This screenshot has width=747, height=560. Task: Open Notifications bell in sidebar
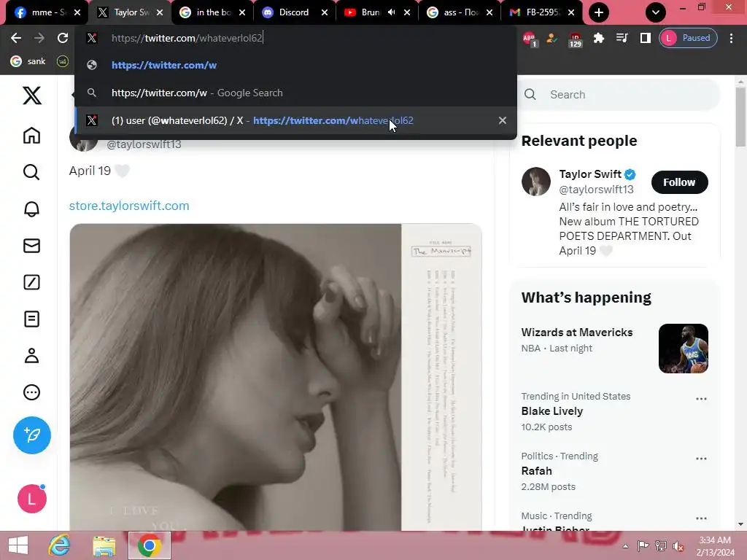click(32, 209)
